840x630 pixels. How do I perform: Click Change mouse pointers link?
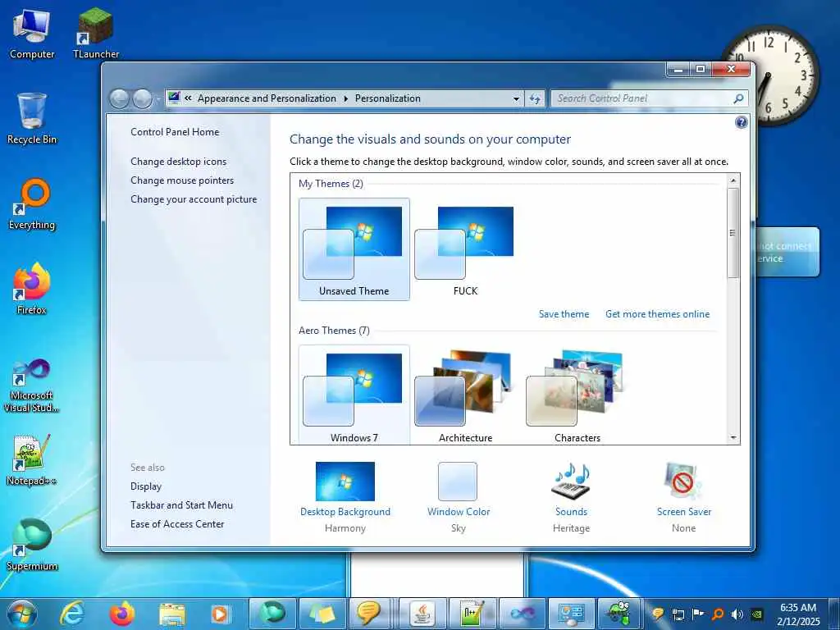click(182, 180)
